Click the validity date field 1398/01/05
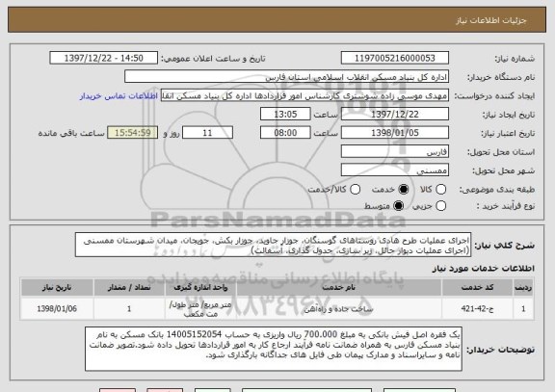Screen dimensions: 555x392 [395, 133]
